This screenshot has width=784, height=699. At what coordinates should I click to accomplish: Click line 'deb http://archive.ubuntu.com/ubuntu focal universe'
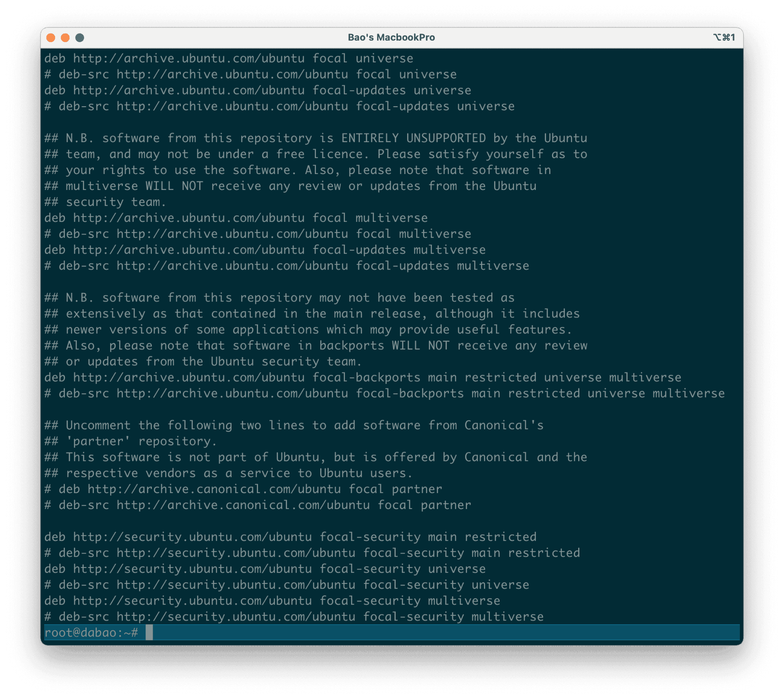pyautogui.click(x=229, y=58)
